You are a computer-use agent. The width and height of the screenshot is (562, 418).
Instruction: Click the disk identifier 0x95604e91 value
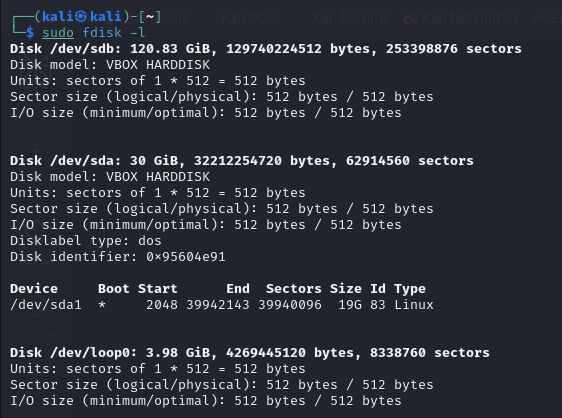pos(186,257)
